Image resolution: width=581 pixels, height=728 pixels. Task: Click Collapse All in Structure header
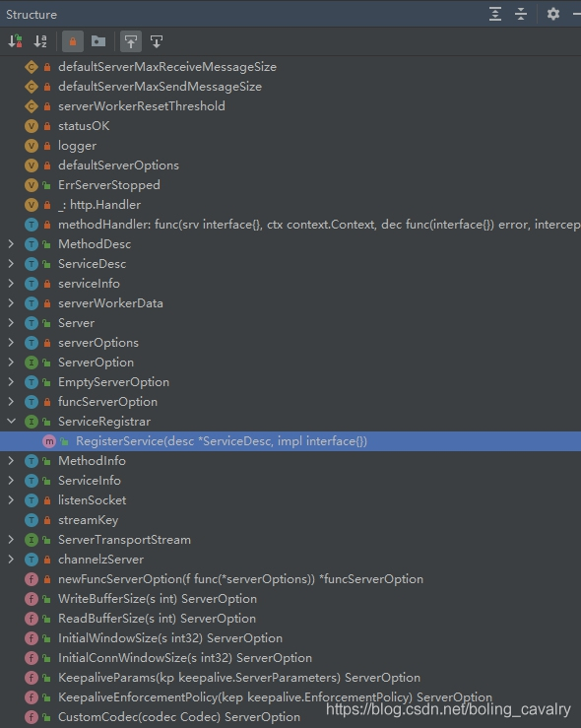[x=521, y=14]
